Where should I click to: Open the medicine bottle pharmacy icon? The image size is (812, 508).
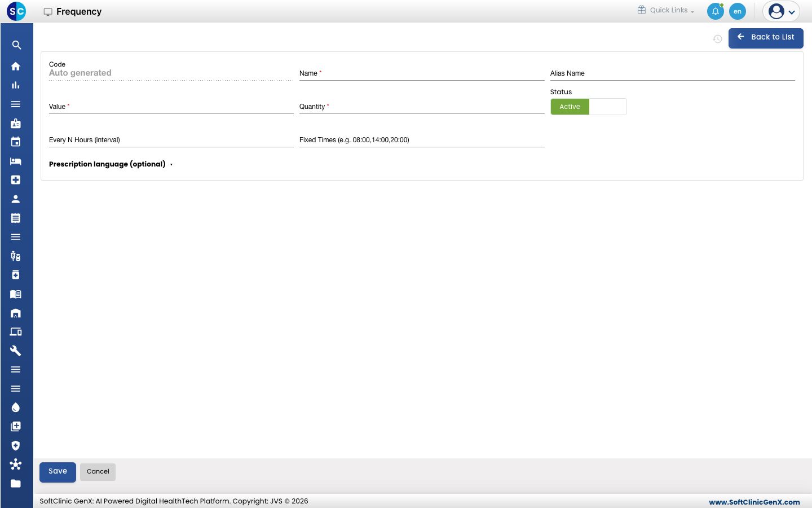[16, 275]
